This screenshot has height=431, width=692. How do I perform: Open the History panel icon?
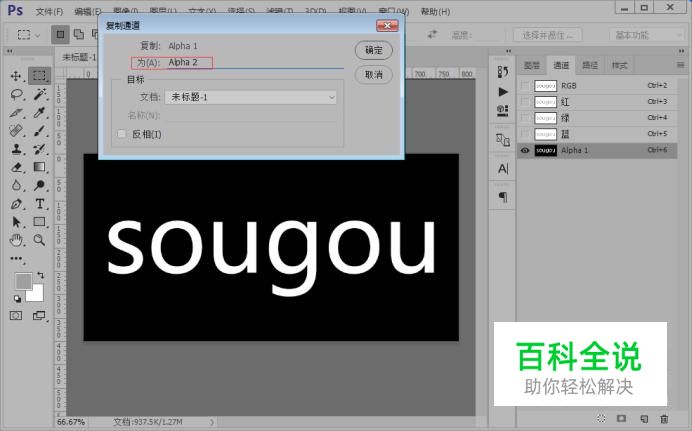pos(503,71)
